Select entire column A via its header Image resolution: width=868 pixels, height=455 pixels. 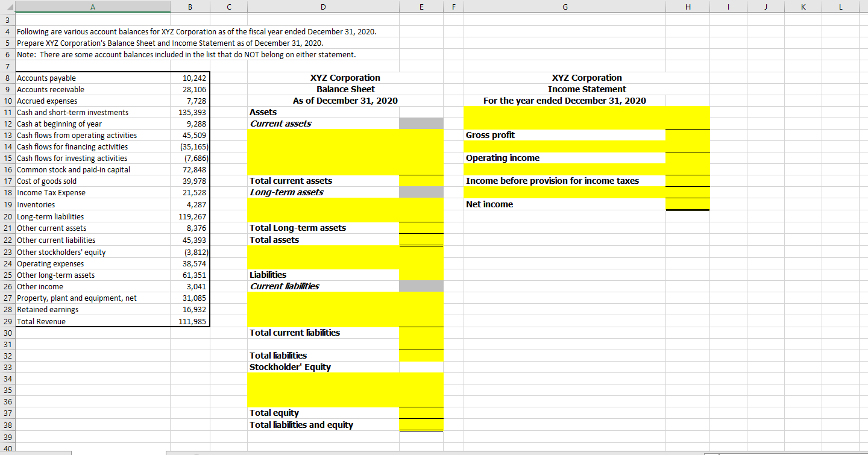pyautogui.click(x=93, y=6)
